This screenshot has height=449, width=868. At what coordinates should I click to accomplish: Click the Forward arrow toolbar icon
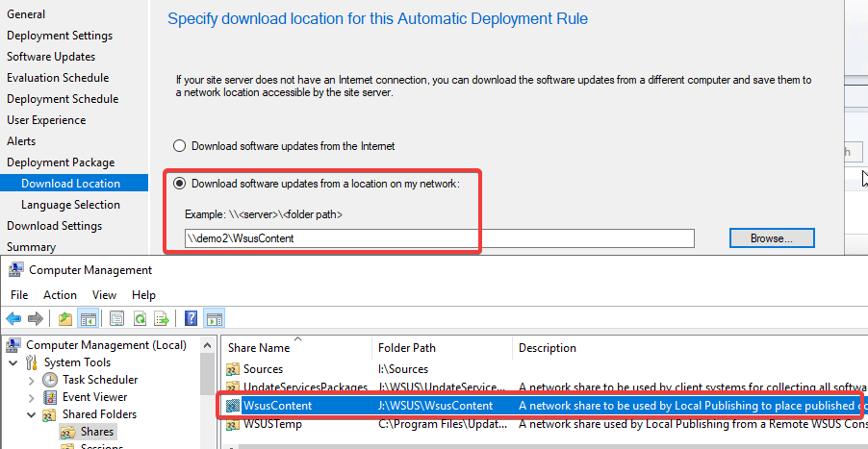click(x=36, y=318)
